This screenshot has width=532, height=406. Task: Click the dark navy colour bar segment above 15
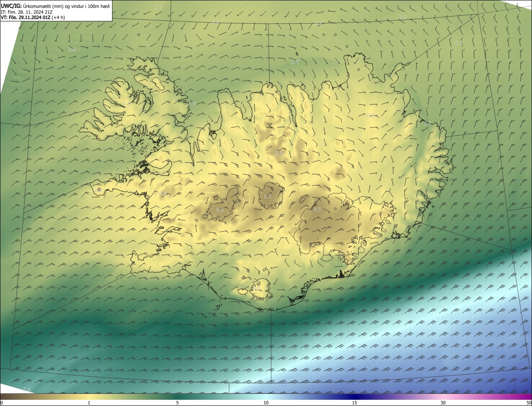(355, 396)
